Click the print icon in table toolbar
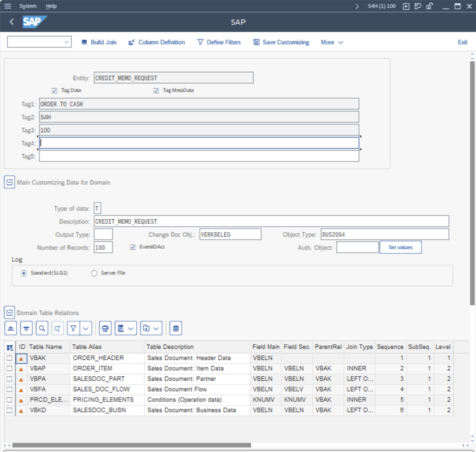Image resolution: width=476 pixels, height=452 pixels. coord(105,328)
